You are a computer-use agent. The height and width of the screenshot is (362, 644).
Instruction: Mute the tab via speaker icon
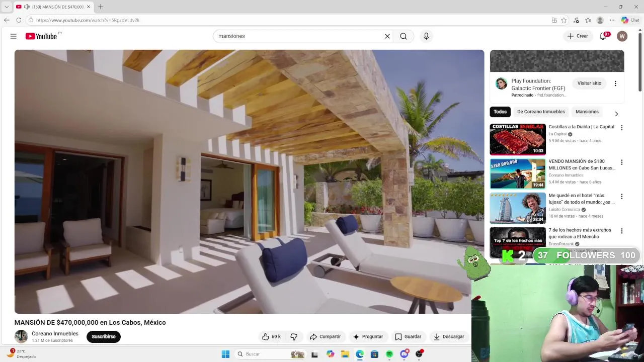pos(27,7)
